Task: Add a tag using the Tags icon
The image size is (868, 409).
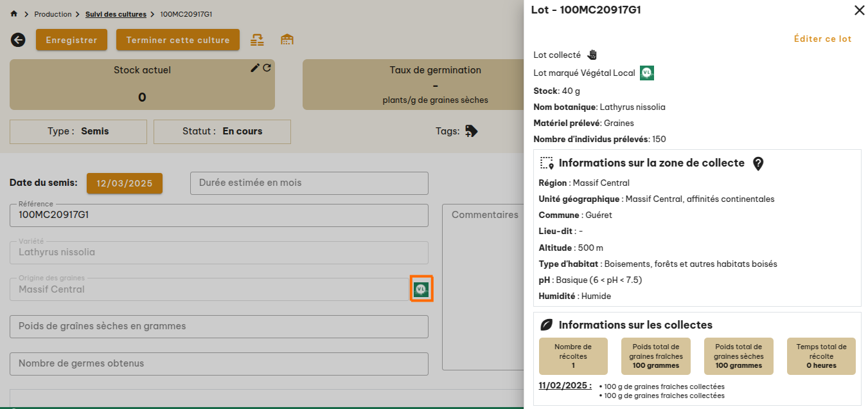Action: [x=472, y=131]
